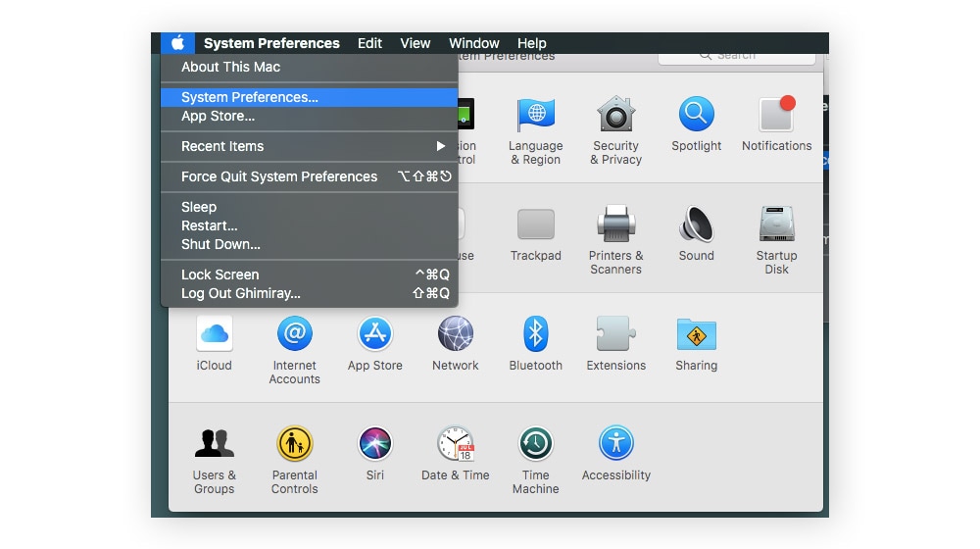This screenshot has width=980, height=549.
Task: Open Siri preferences
Action: tap(375, 453)
